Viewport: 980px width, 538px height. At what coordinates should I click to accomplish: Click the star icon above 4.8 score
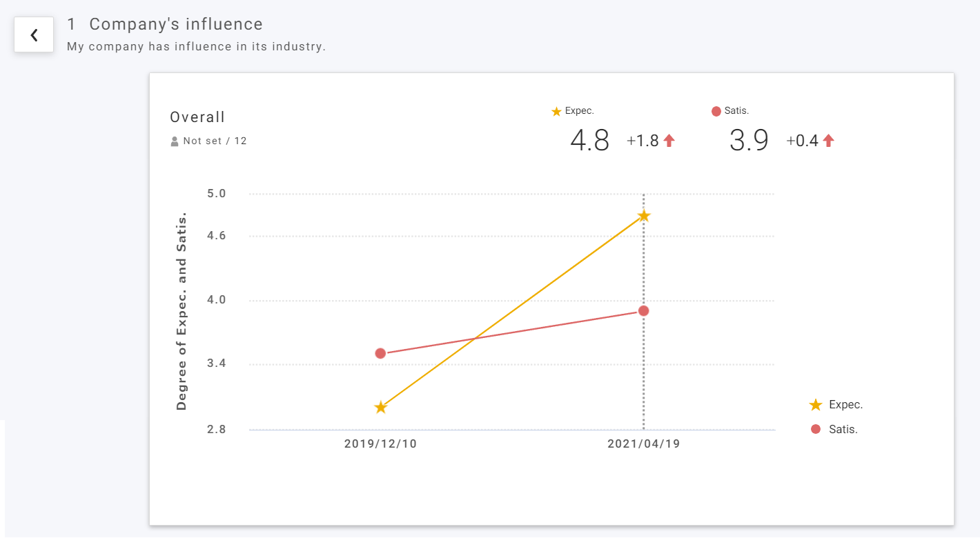click(556, 111)
